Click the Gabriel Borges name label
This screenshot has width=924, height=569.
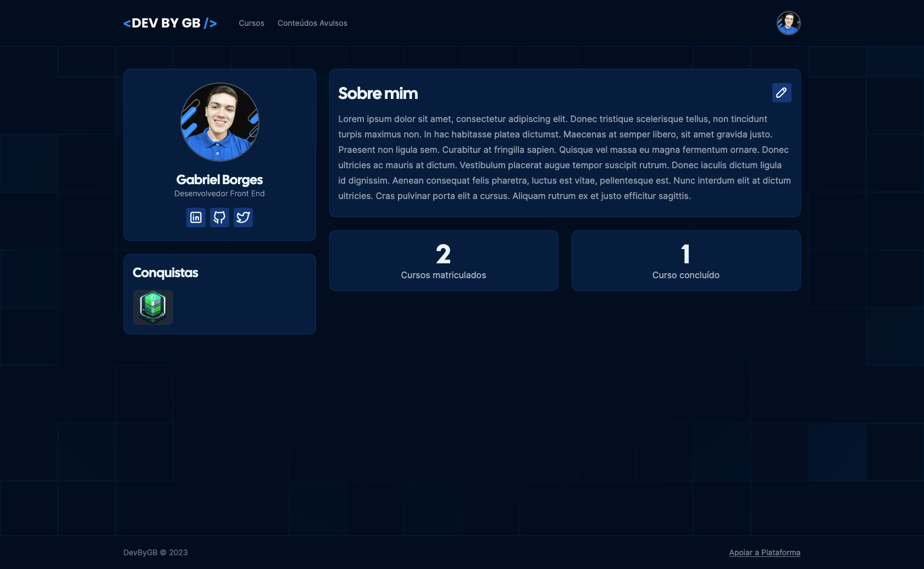tap(219, 179)
